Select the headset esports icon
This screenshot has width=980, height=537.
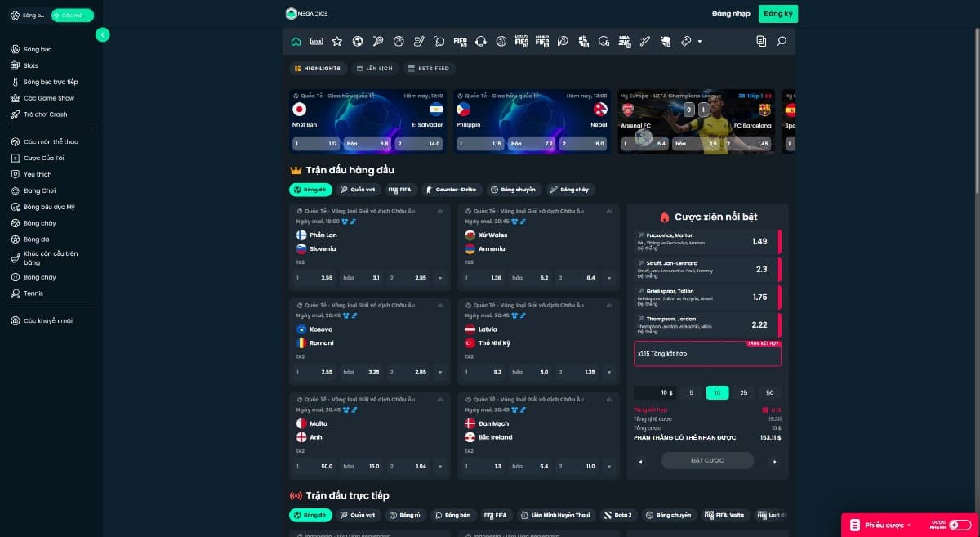481,41
